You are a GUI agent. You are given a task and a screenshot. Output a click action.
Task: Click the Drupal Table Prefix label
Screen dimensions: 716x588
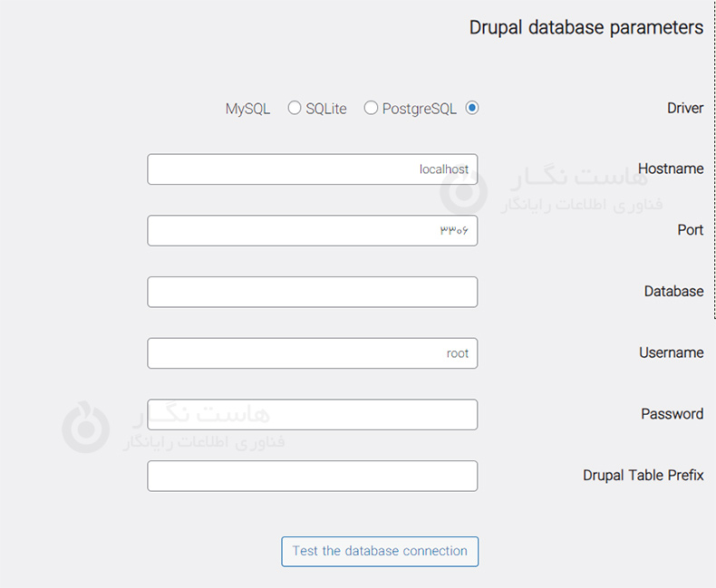coord(643,475)
